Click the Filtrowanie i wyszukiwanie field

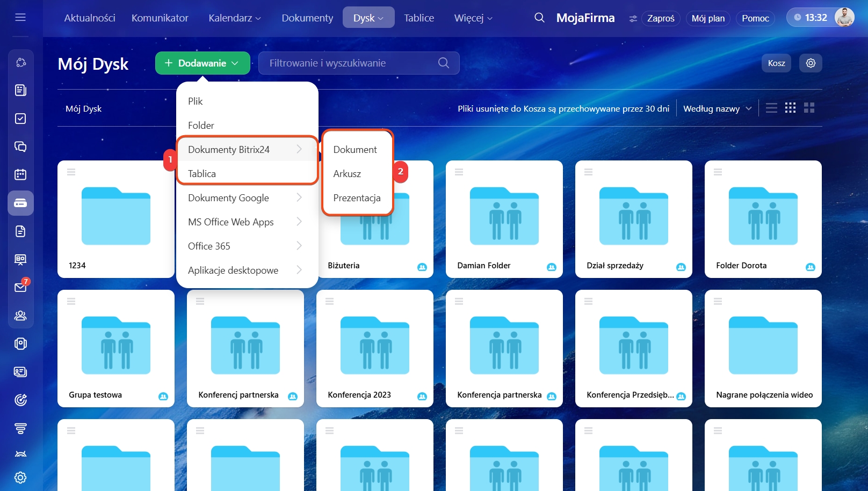click(352, 63)
